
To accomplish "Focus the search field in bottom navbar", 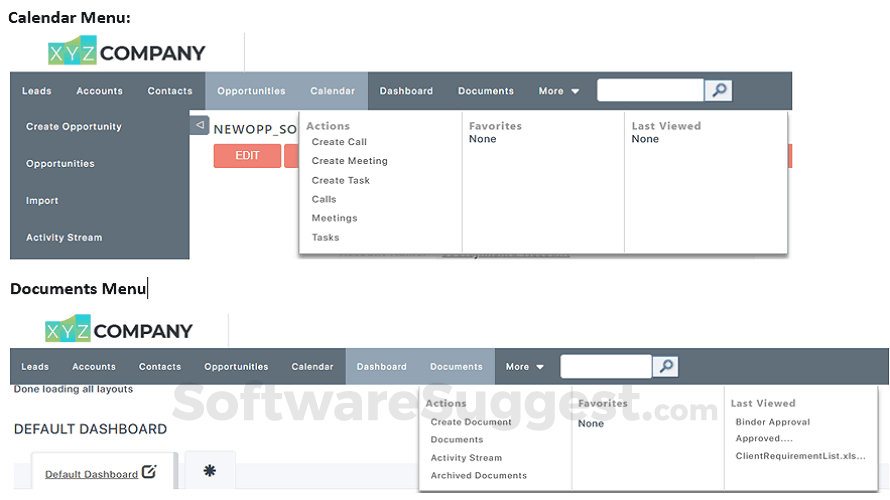I will tap(606, 367).
